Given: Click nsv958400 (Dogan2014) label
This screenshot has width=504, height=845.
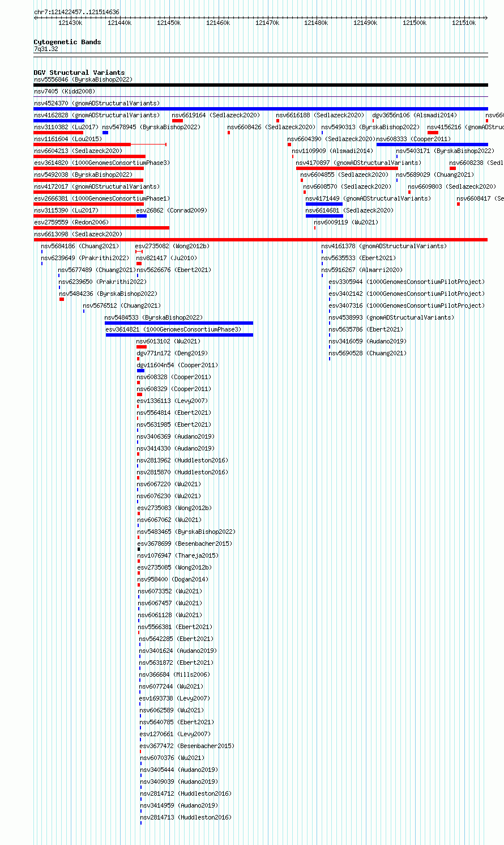Looking at the screenshot, I should [x=173, y=579].
